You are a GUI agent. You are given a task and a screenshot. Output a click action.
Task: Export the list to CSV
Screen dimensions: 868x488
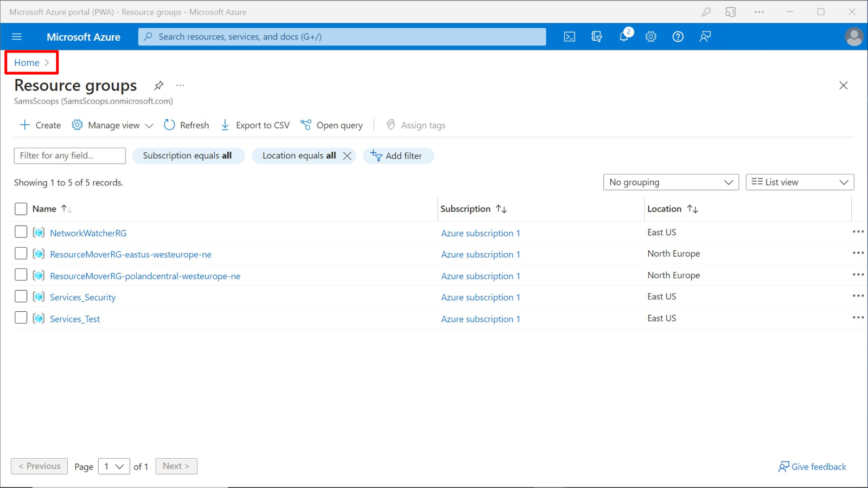(x=255, y=125)
